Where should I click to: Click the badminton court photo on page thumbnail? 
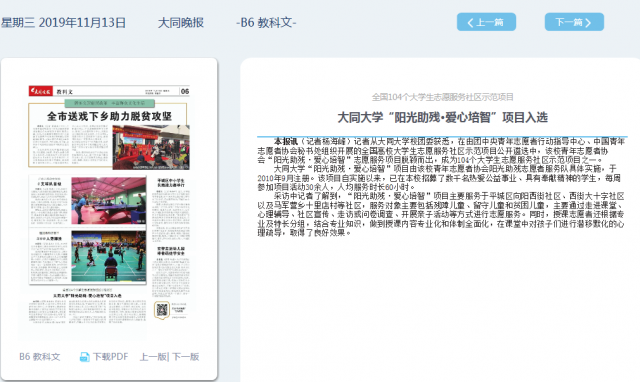point(109,256)
